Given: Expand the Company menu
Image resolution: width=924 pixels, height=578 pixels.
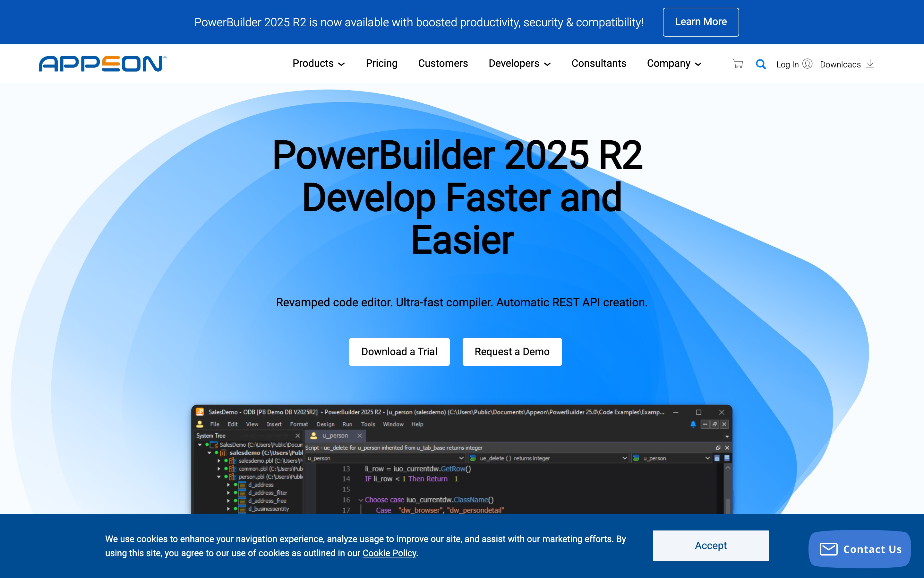Looking at the screenshot, I should [674, 64].
